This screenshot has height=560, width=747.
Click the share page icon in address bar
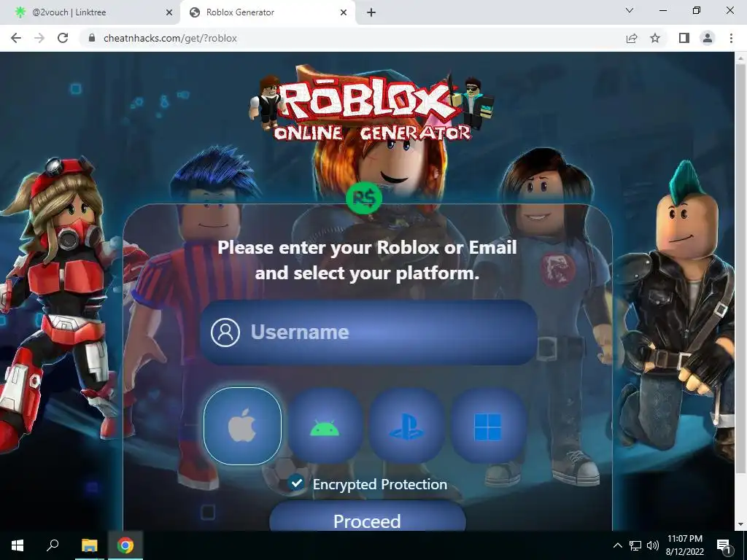pos(632,38)
